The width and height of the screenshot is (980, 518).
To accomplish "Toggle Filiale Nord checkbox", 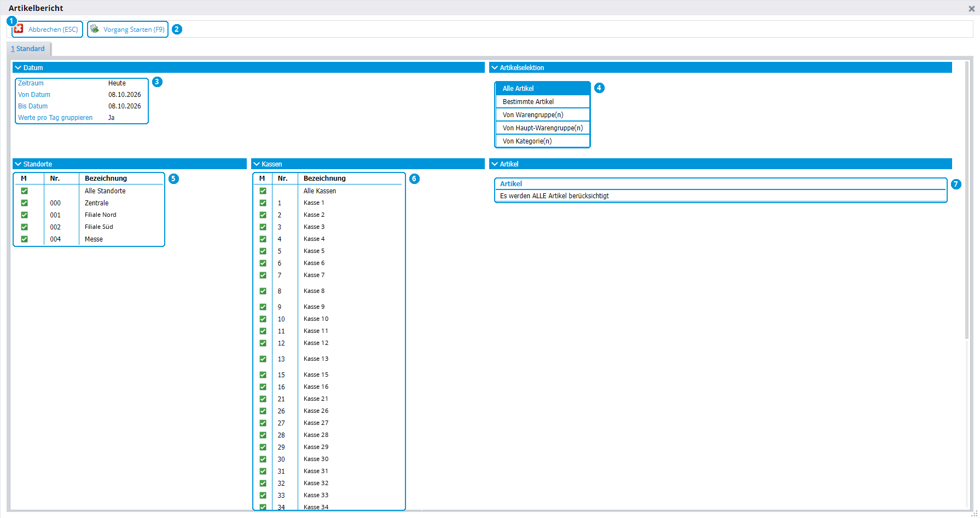I will point(24,215).
